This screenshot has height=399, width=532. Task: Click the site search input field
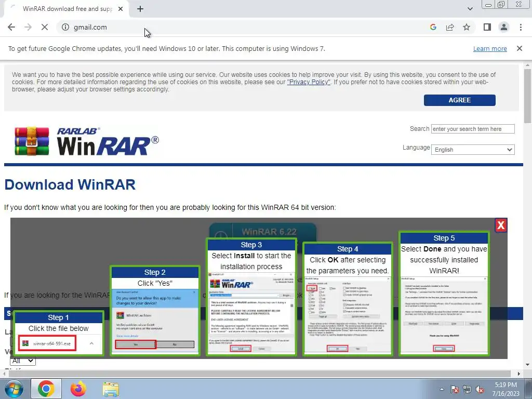tap(473, 129)
